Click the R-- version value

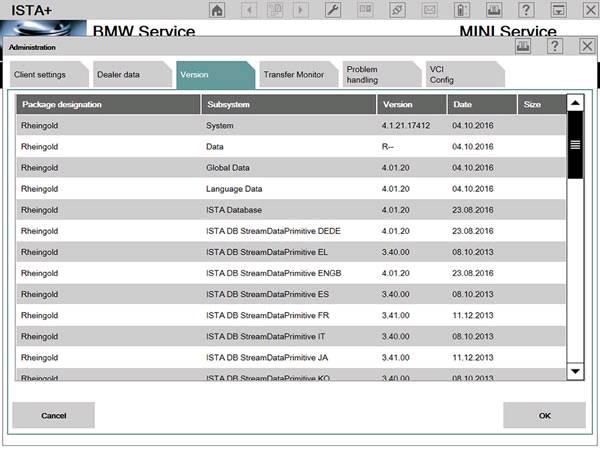pos(387,147)
